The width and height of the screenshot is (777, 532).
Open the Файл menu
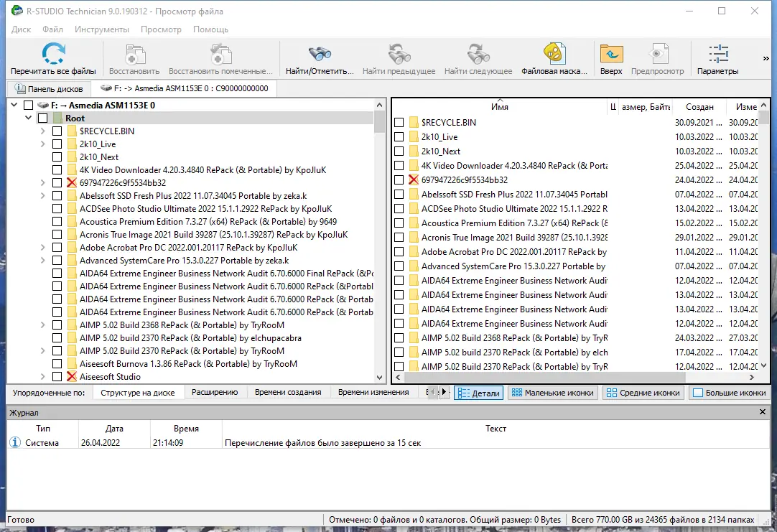coord(52,29)
